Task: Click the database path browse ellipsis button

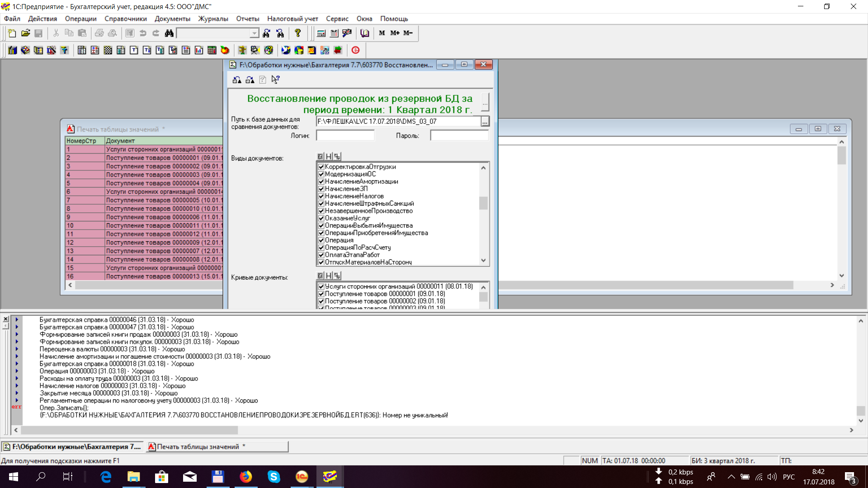Action: (x=485, y=122)
